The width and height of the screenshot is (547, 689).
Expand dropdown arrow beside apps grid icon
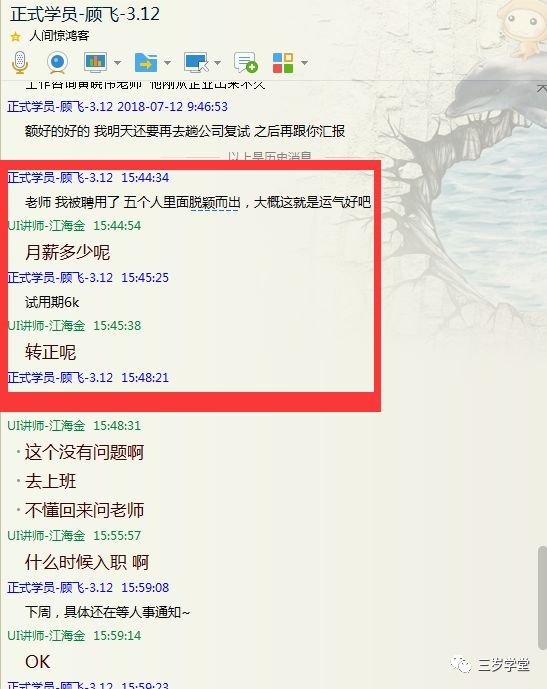pos(304,63)
